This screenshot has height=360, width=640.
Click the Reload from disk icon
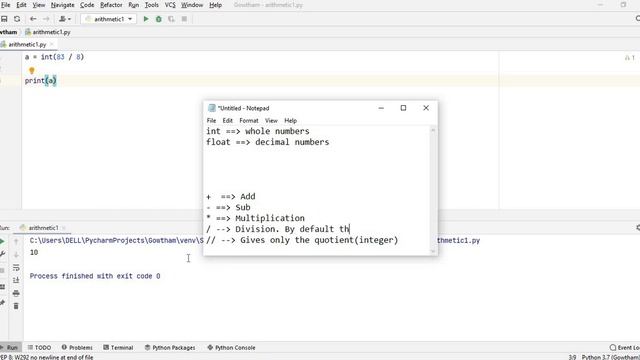click(x=17, y=19)
